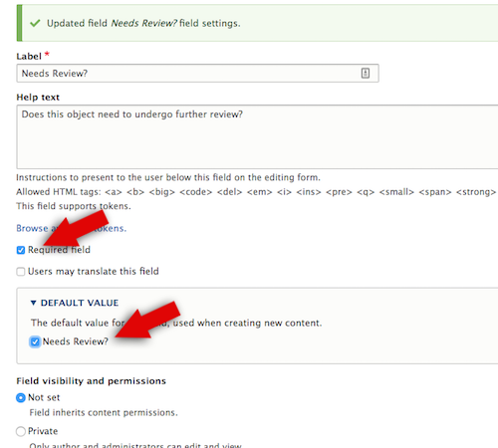Click the 'Instructions to present to the user' hint
This screenshot has height=448, width=498.
point(168,177)
